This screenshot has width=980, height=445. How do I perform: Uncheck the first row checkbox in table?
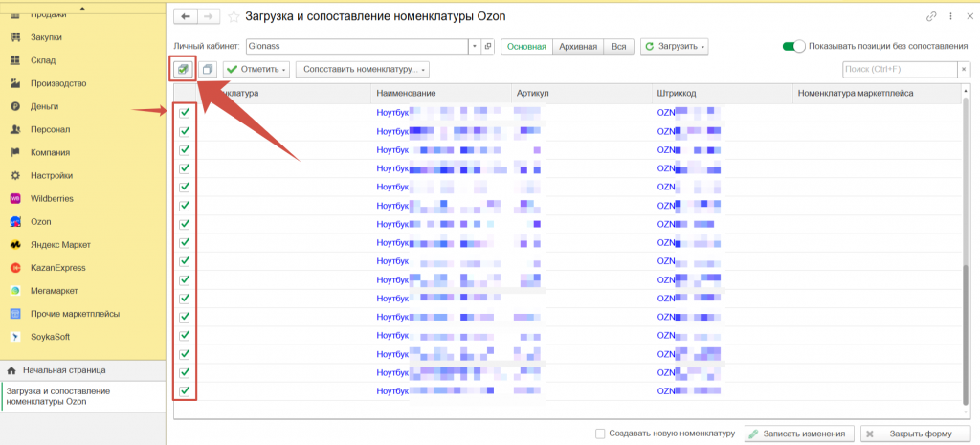(185, 113)
